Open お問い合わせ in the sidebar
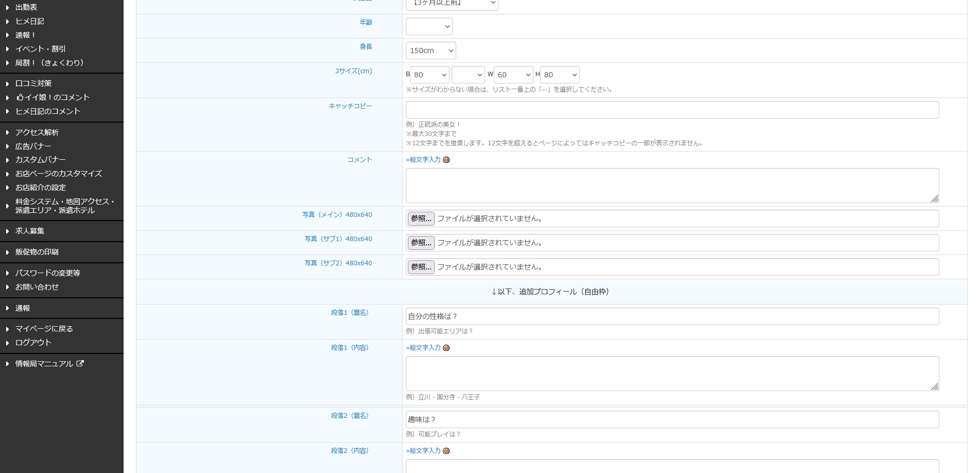980x473 pixels. (37, 287)
